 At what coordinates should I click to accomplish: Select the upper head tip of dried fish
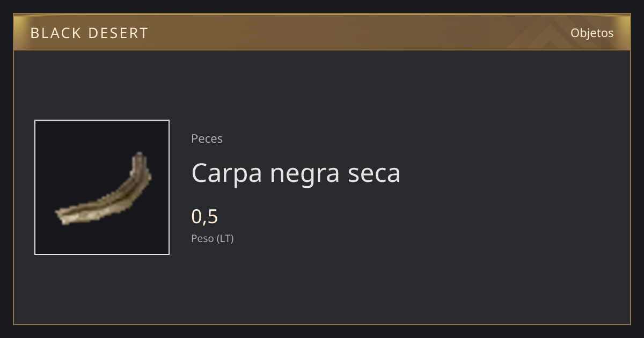(139, 158)
